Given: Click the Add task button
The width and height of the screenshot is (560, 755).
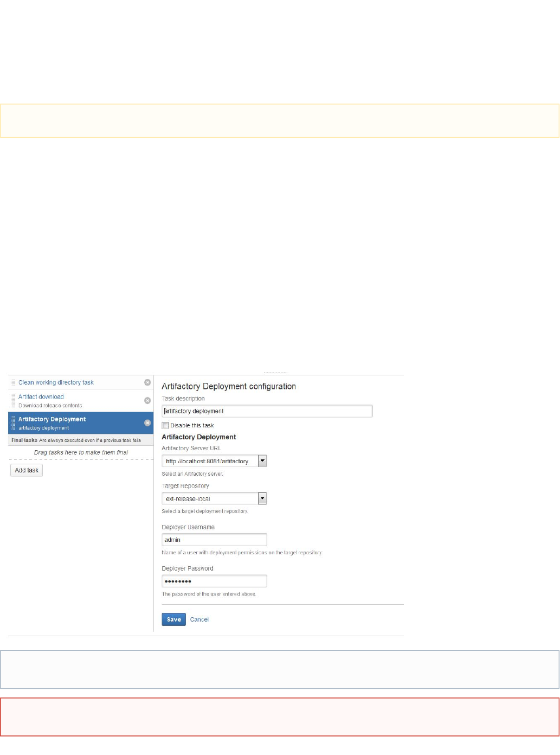Looking at the screenshot, I should 27,470.
